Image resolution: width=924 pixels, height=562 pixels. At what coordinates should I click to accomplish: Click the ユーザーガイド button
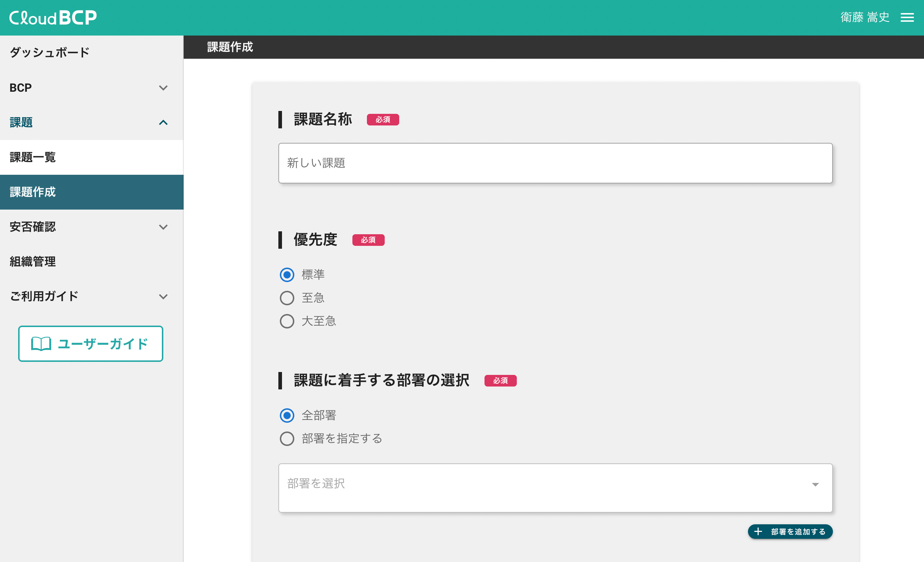click(x=91, y=344)
